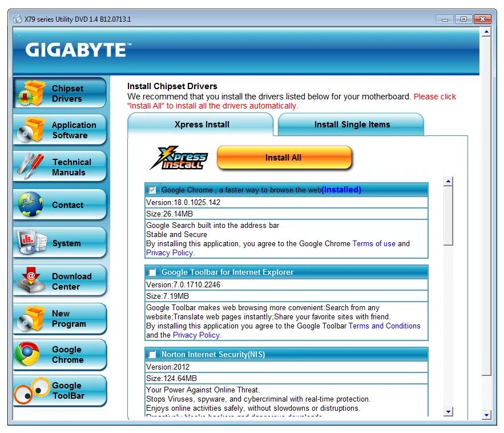The width and height of the screenshot is (504, 433).
Task: Click Chrome's Version:18.0.1025.142 row
Action: point(286,202)
